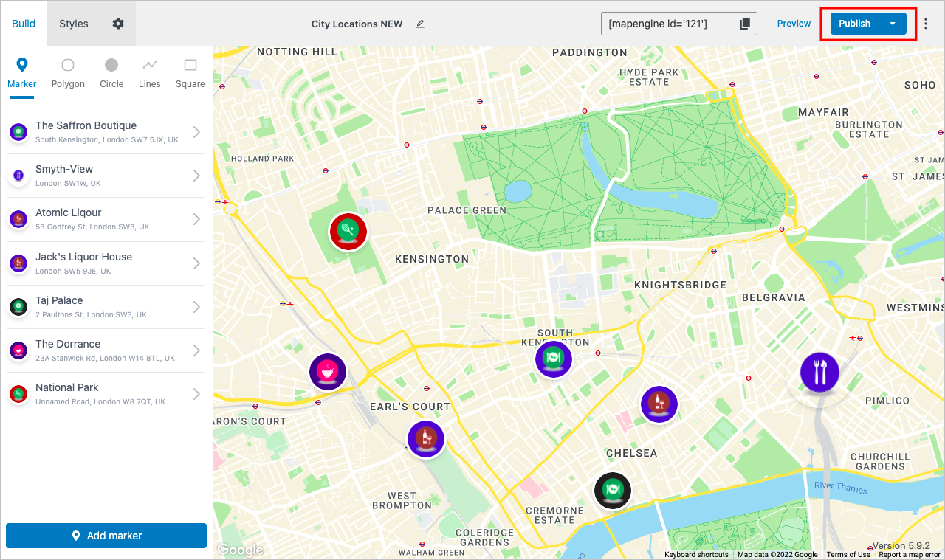Click the City Locations NEW title
Image resolution: width=945 pixels, height=560 pixels.
click(x=357, y=24)
